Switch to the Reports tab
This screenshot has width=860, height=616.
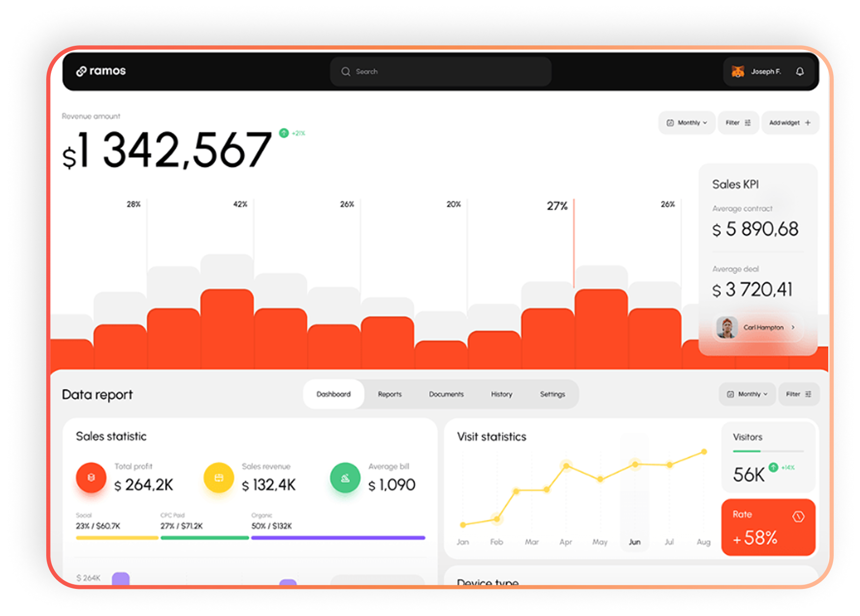pyautogui.click(x=390, y=394)
